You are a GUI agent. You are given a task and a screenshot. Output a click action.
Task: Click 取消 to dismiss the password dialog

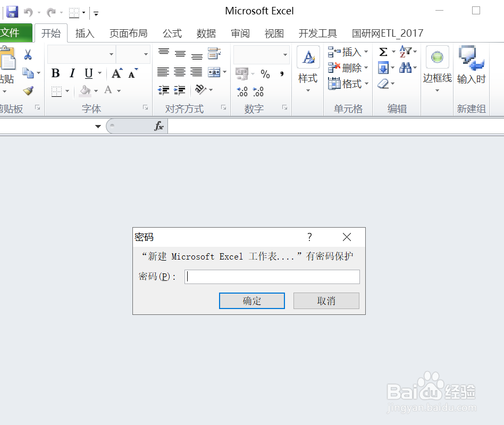click(x=326, y=301)
